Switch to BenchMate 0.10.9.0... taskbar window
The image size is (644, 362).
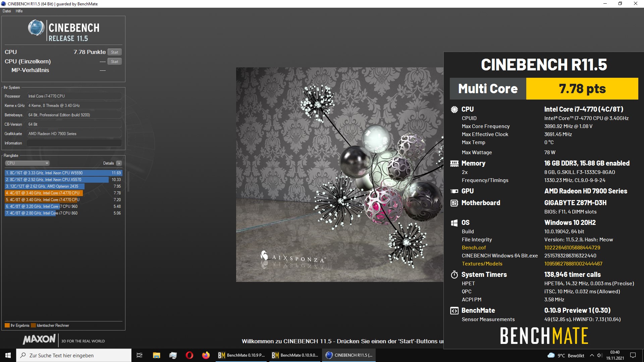(x=295, y=355)
